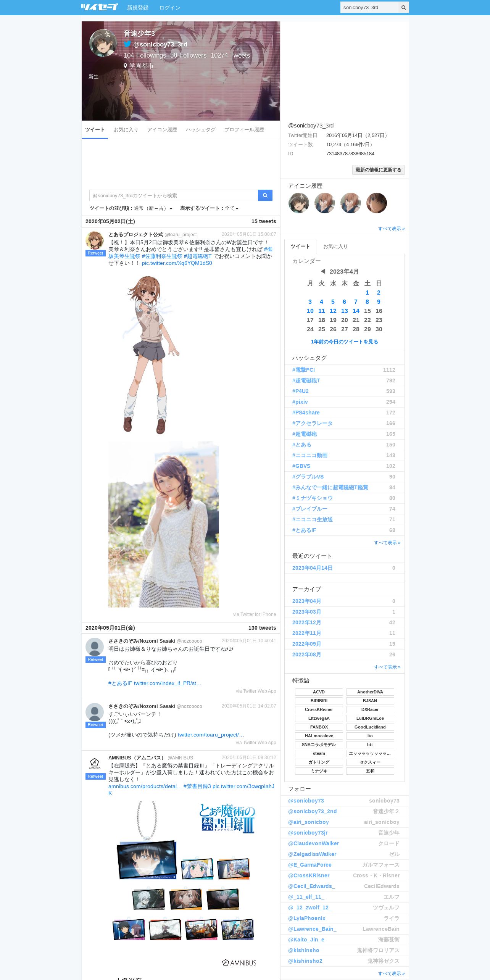Click characteristic word DXRacer
This screenshot has height=980, width=490.
pyautogui.click(x=370, y=709)
